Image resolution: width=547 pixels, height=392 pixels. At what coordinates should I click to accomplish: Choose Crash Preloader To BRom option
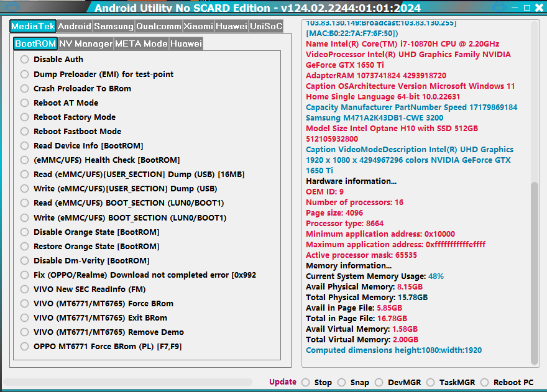click(25, 89)
